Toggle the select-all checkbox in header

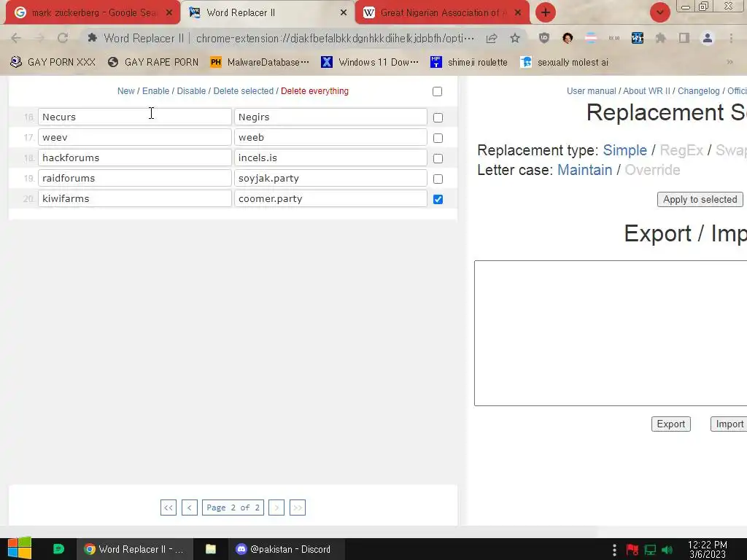click(x=438, y=91)
